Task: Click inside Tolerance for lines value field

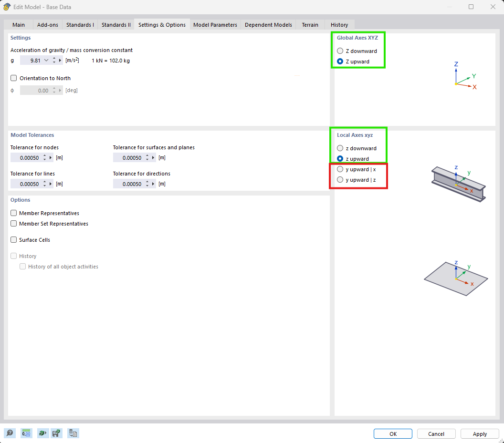Action: [x=26, y=184]
